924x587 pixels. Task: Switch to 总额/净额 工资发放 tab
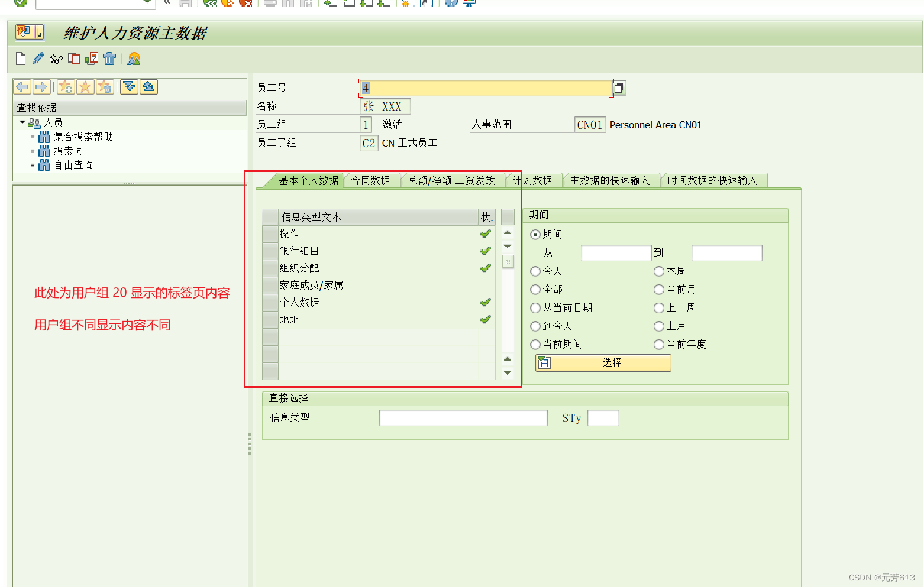pyautogui.click(x=451, y=180)
